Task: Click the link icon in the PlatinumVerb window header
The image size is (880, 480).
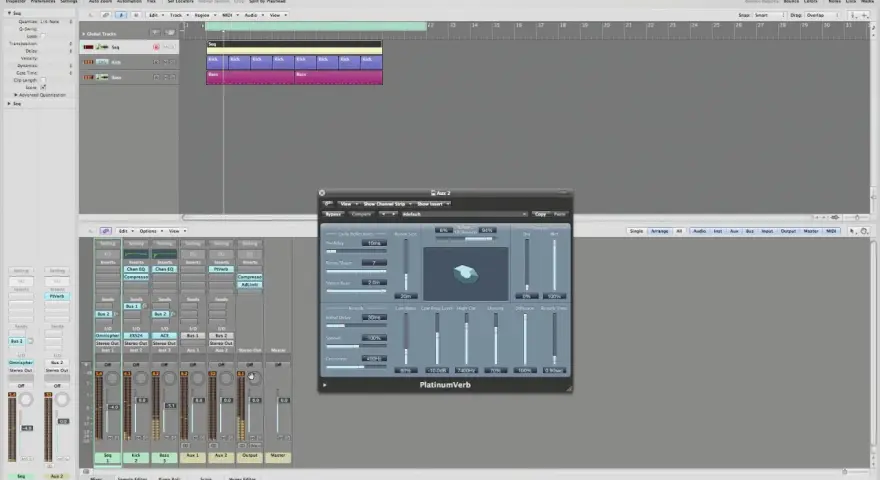Action: (x=328, y=204)
